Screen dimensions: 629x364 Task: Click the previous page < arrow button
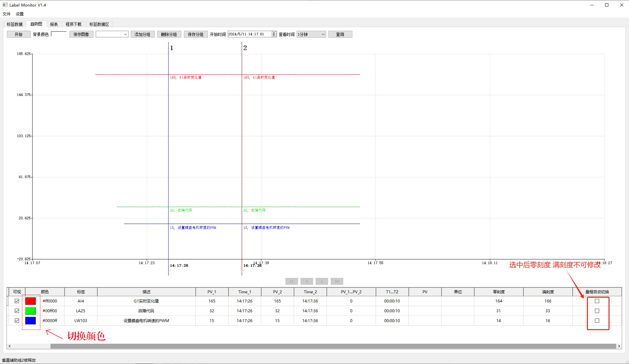[x=306, y=282]
